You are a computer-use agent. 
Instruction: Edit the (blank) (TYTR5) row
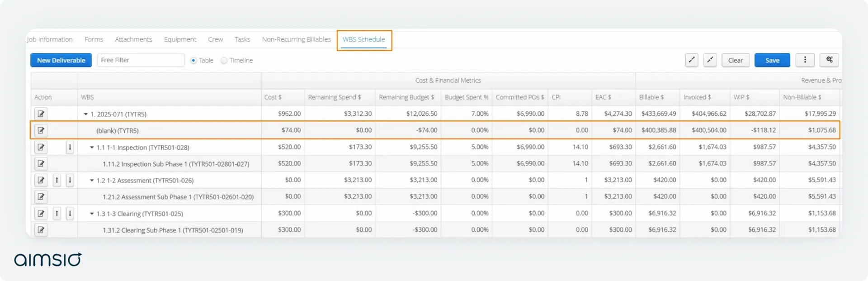[41, 130]
